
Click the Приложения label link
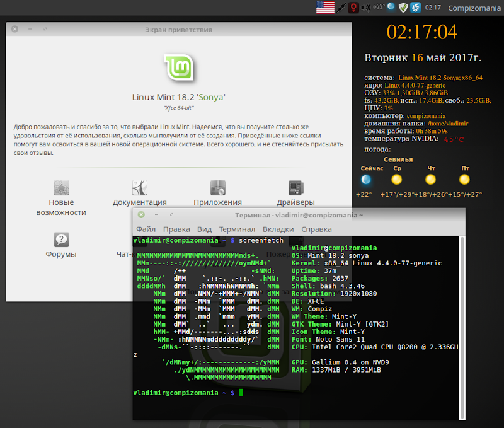pos(217,202)
